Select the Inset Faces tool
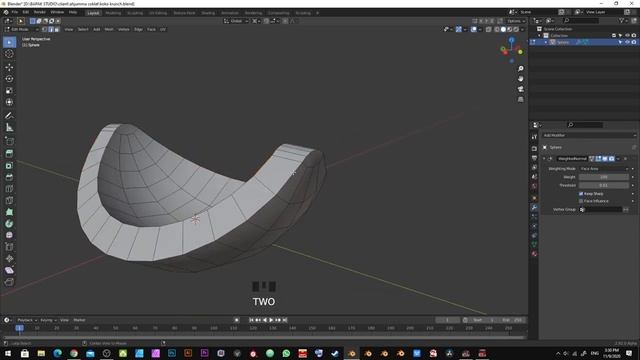 tap(9, 166)
